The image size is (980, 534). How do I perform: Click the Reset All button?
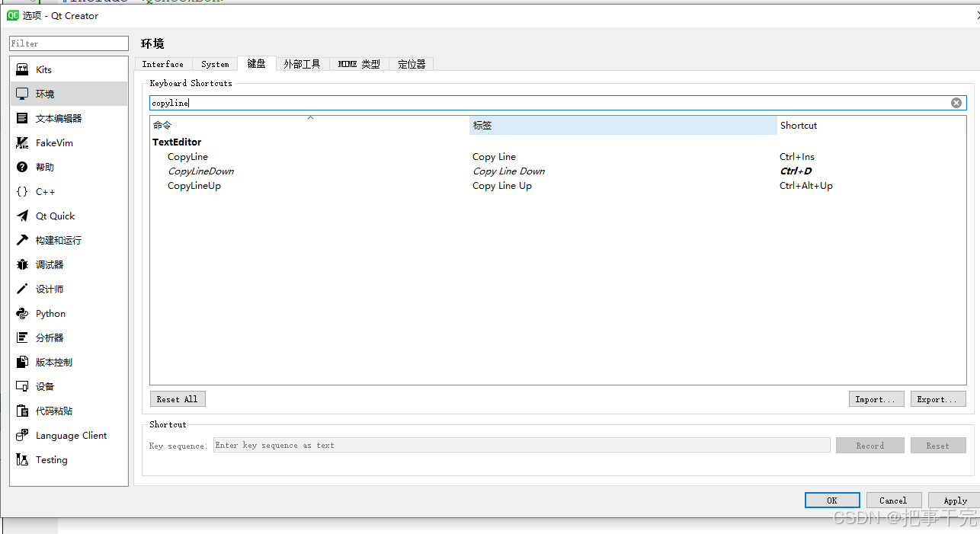pos(178,399)
